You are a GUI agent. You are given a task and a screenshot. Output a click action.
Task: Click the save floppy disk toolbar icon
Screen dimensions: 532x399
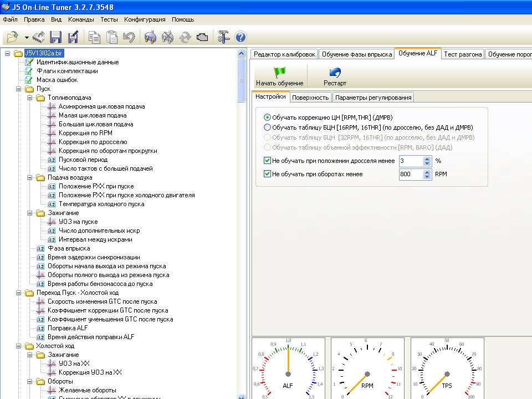[x=55, y=37]
